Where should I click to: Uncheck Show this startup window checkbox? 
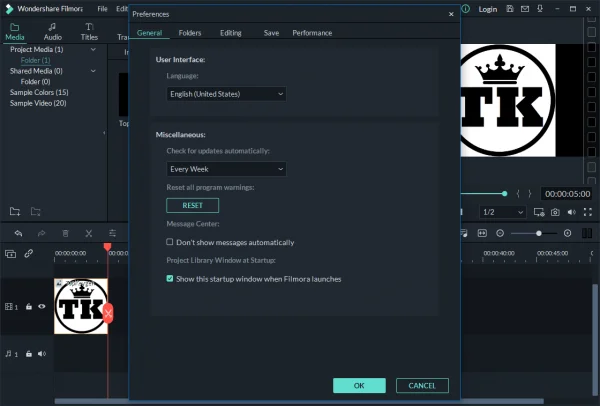(x=170, y=279)
